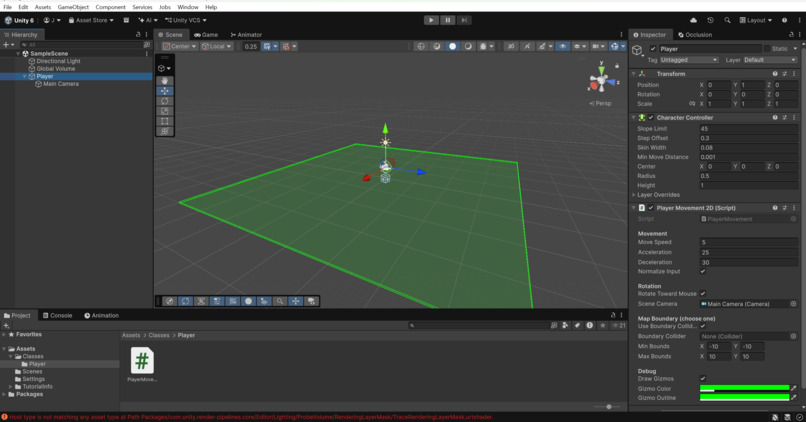Toggle scene gizmos visibility eye icon
The width and height of the screenshot is (806, 422).
tap(562, 46)
